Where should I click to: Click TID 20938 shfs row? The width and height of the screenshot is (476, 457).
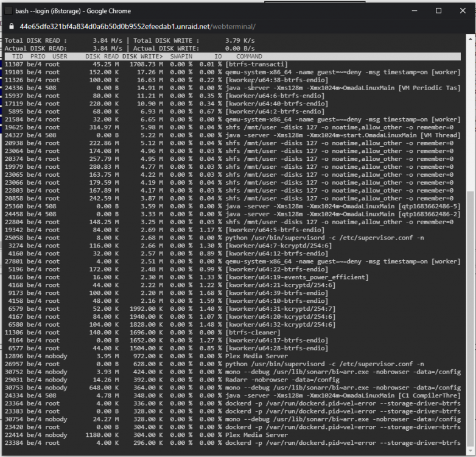coord(229,143)
